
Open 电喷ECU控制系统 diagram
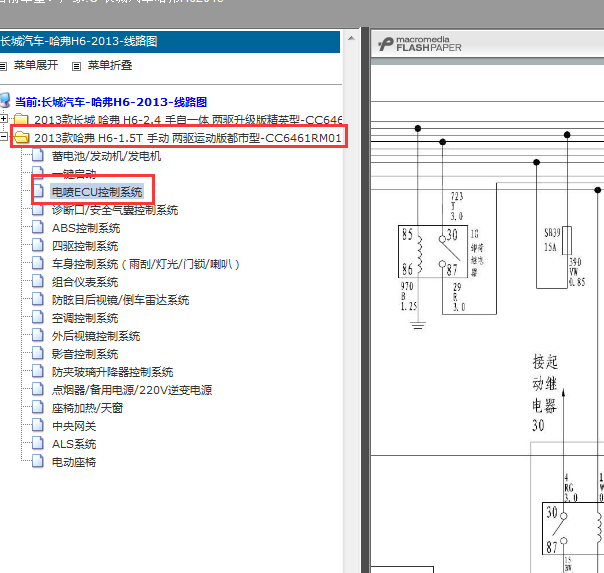tap(97, 192)
